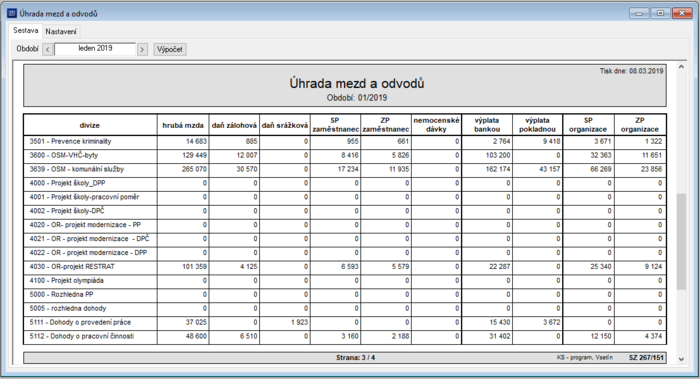The image size is (700, 379).
Task: Click the scroll up arrow of report
Action: tap(681, 67)
